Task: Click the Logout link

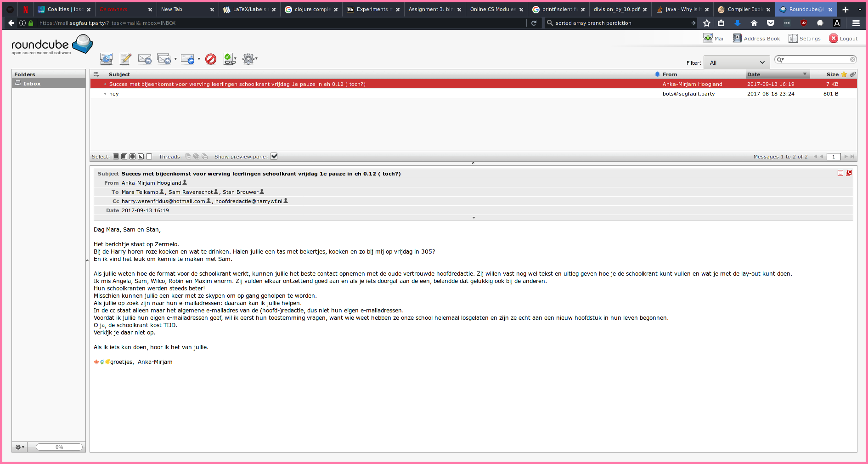Action: [843, 39]
